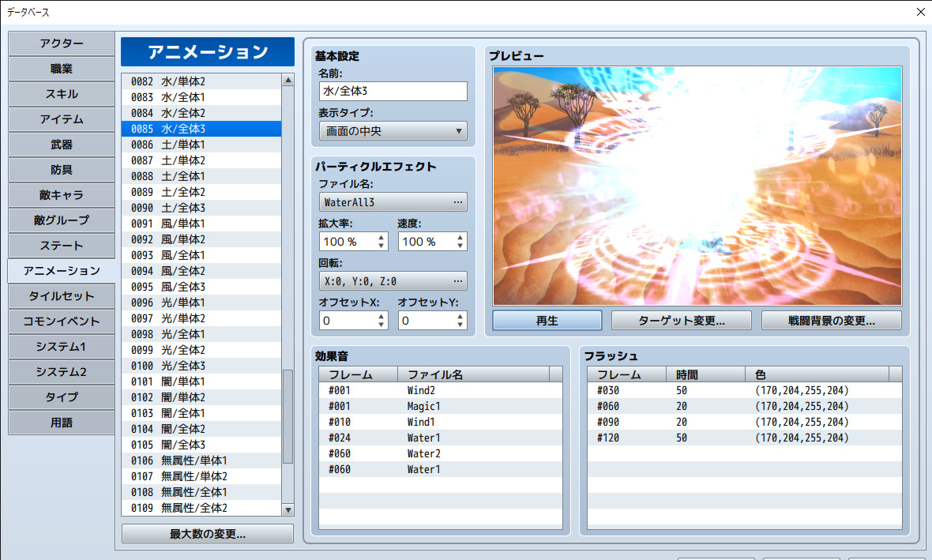This screenshot has height=560, width=932.
Task: Click the scrollbar down arrow in the animation list
Action: [x=286, y=508]
